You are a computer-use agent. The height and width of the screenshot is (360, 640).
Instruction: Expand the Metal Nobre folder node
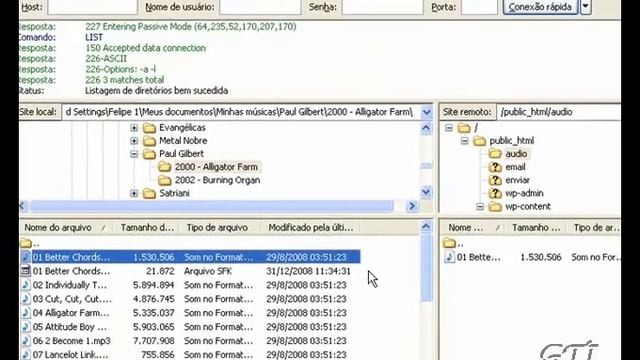(x=134, y=141)
